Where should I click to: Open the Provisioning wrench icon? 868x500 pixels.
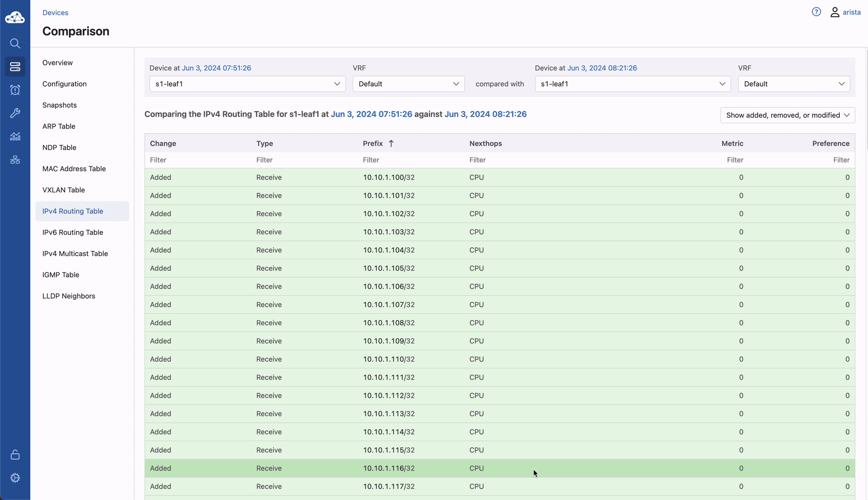[15, 113]
